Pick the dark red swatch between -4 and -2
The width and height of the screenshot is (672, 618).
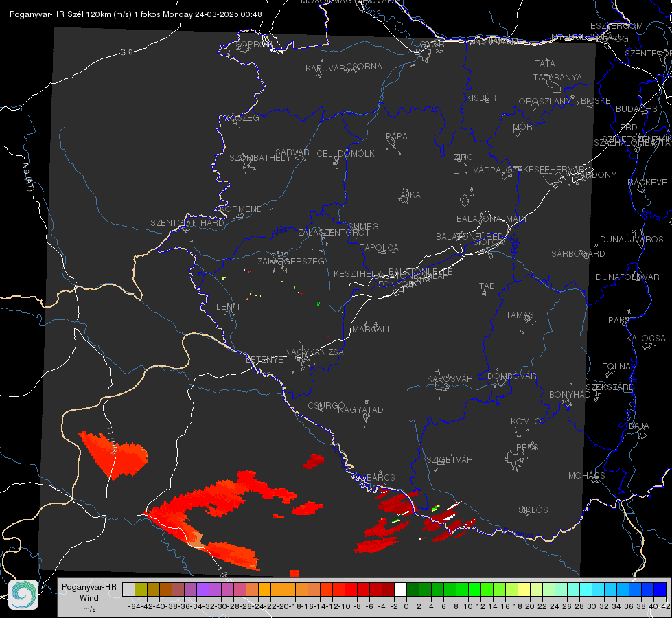(x=388, y=589)
